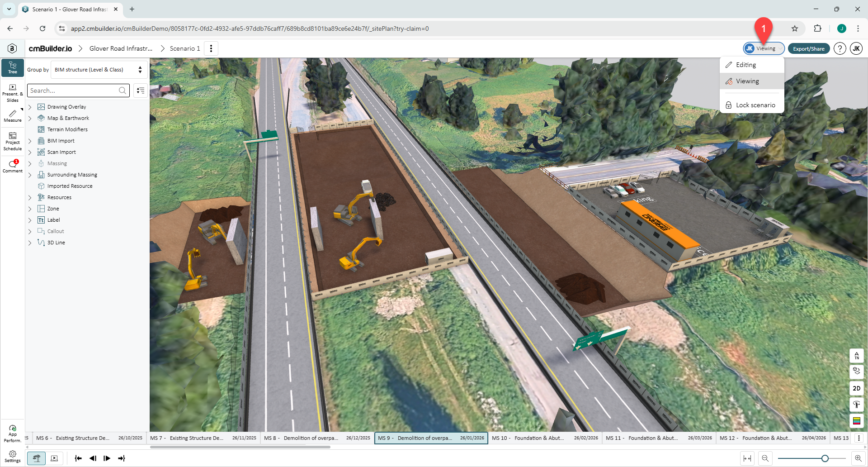Image resolution: width=868 pixels, height=467 pixels.
Task: Toggle the presentation mode button
Action: (x=54, y=458)
